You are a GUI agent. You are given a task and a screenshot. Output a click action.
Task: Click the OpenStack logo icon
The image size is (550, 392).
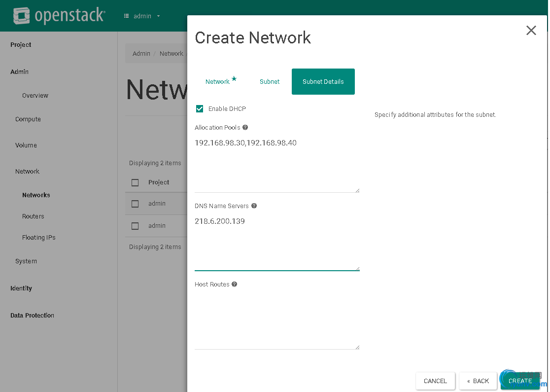click(x=22, y=16)
